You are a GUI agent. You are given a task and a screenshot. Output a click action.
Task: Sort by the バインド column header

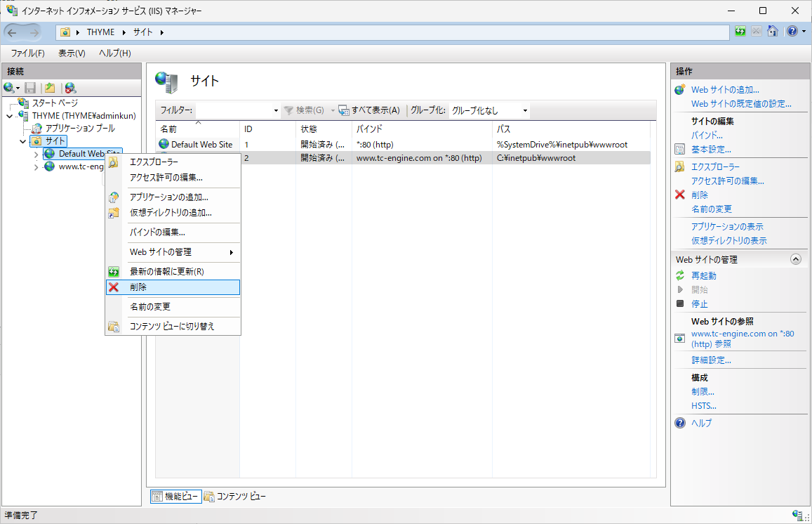click(422, 129)
